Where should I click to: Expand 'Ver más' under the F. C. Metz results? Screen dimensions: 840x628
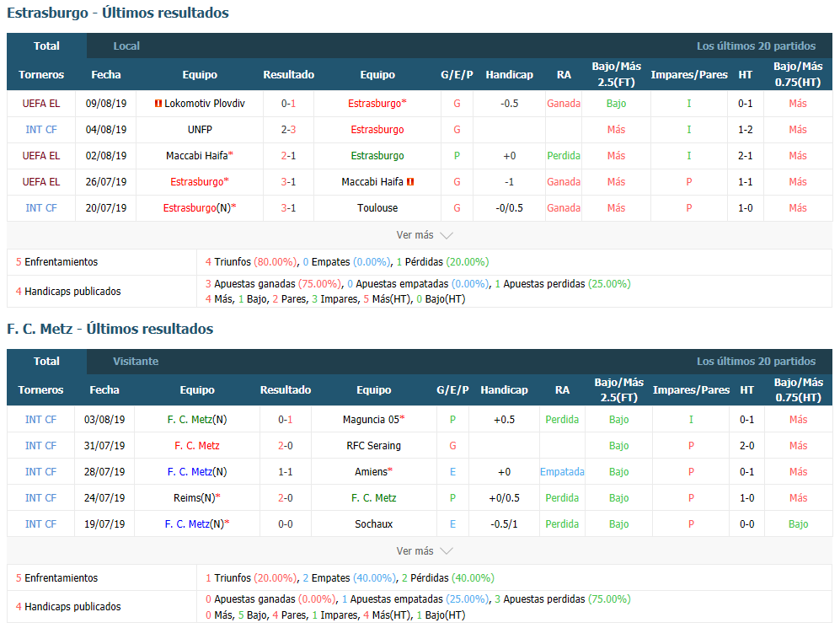tap(425, 551)
